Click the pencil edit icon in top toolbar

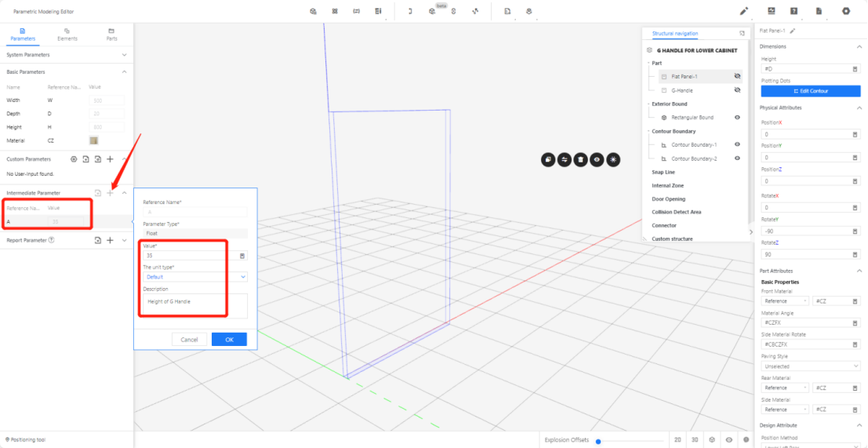point(744,12)
